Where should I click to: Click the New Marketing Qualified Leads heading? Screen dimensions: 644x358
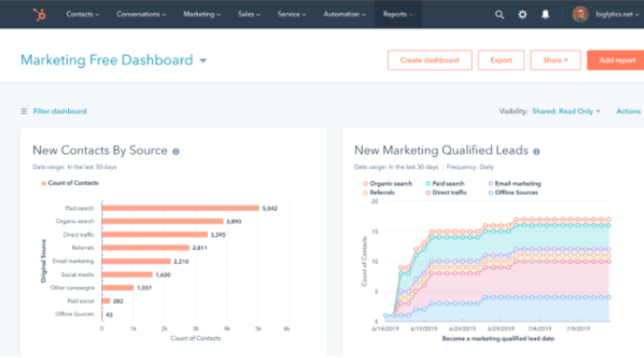(441, 151)
